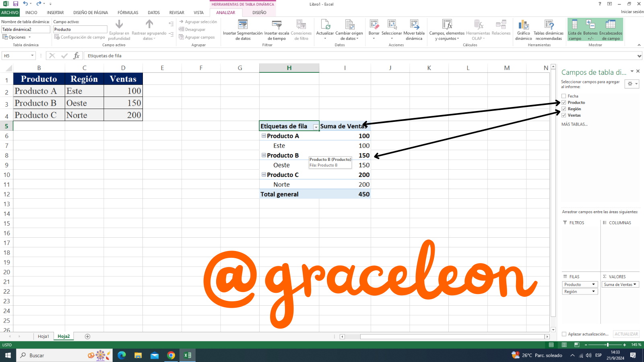Screen dimensions: 644x362
Task: Switch to the FÓRMULAS ribbon tab
Action: point(128,12)
